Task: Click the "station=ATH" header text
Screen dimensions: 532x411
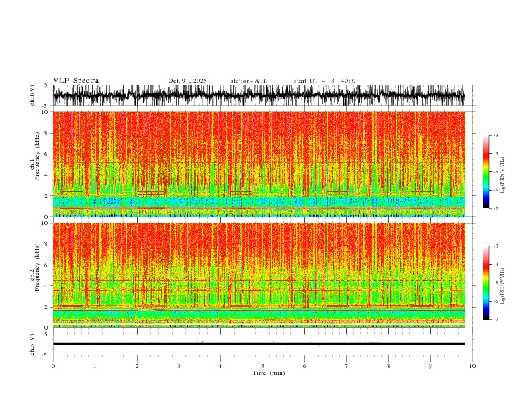Action: tap(249, 81)
